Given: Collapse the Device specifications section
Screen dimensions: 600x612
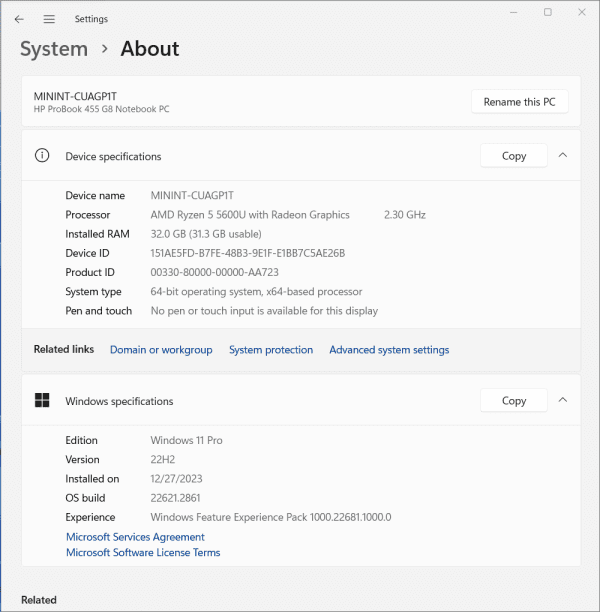Looking at the screenshot, I should (x=563, y=155).
